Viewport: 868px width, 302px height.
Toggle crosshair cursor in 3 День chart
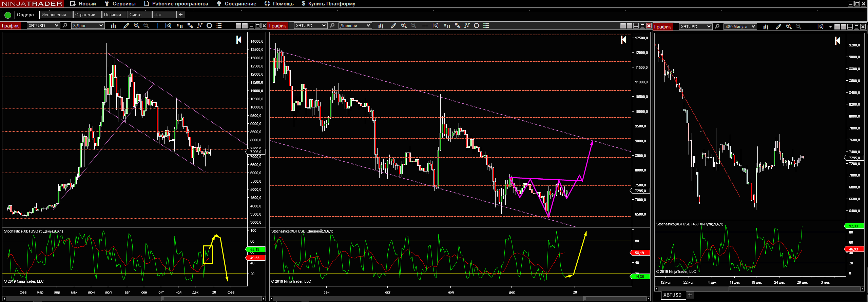click(158, 26)
